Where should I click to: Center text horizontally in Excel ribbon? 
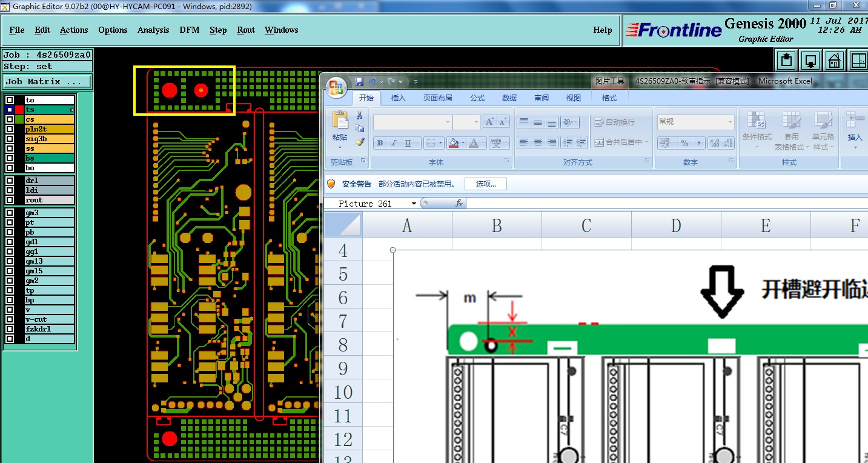(x=538, y=142)
